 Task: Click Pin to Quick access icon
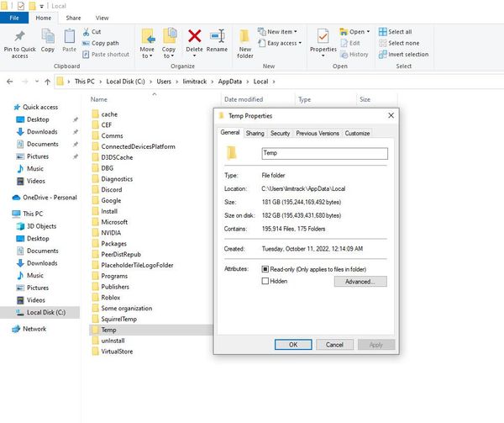[19, 37]
